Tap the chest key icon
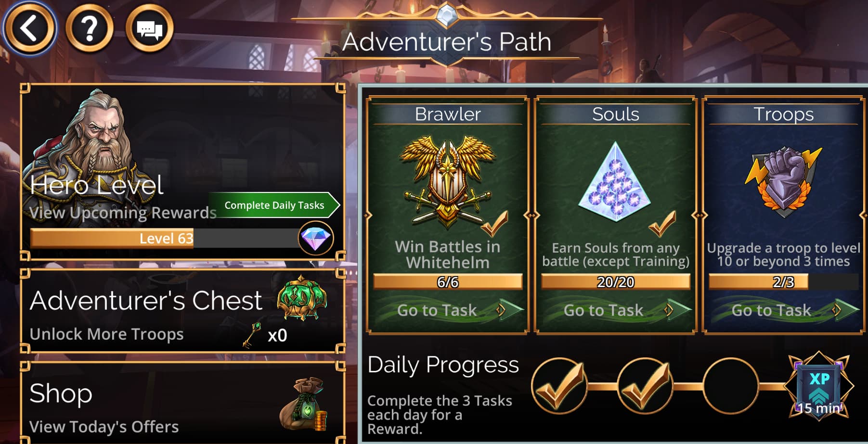 point(253,334)
